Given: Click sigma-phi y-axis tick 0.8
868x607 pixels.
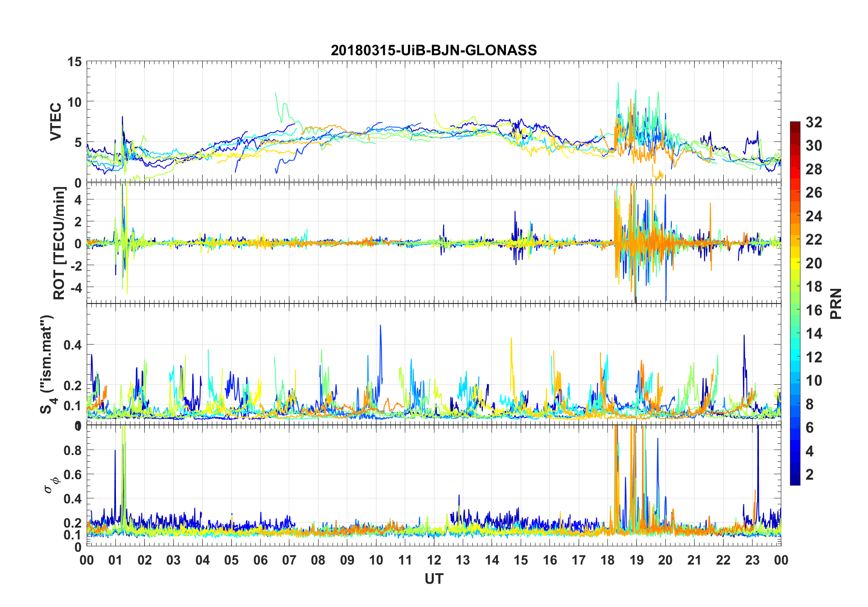Looking at the screenshot, I should click(73, 450).
